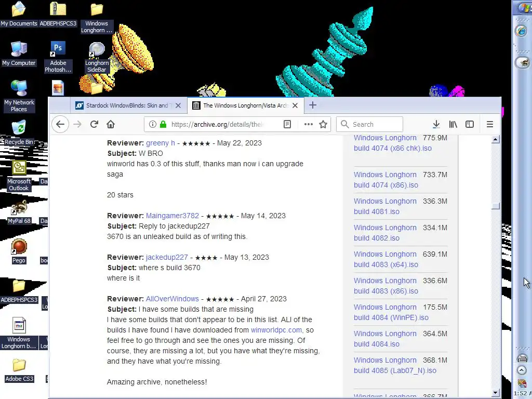532x399 pixels.
Task: Open reviewer Maingamer3782 profile
Action: click(172, 216)
